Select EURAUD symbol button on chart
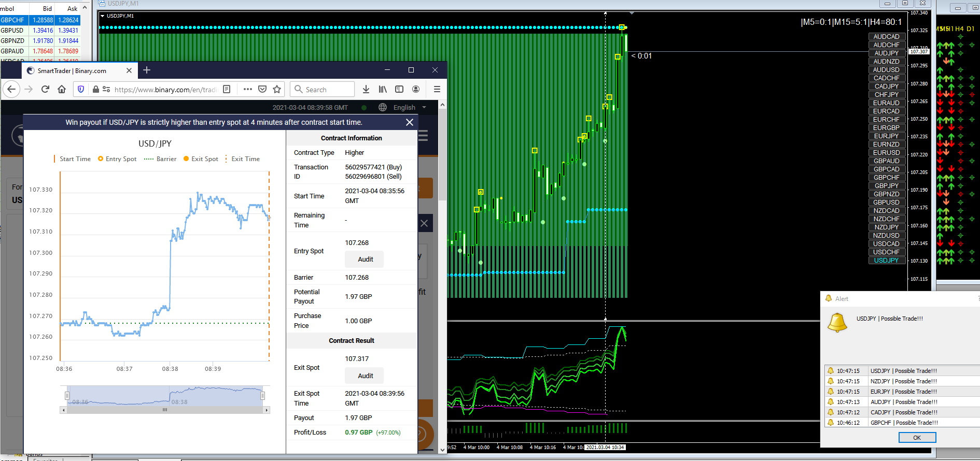 pyautogui.click(x=887, y=103)
